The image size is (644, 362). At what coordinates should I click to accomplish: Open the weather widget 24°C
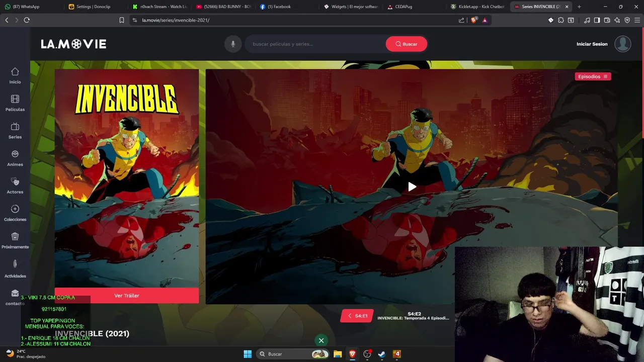click(25, 354)
